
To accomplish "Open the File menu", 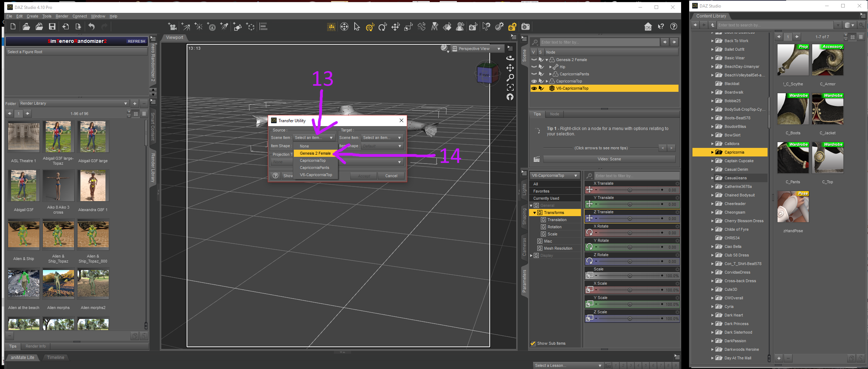I will point(9,16).
